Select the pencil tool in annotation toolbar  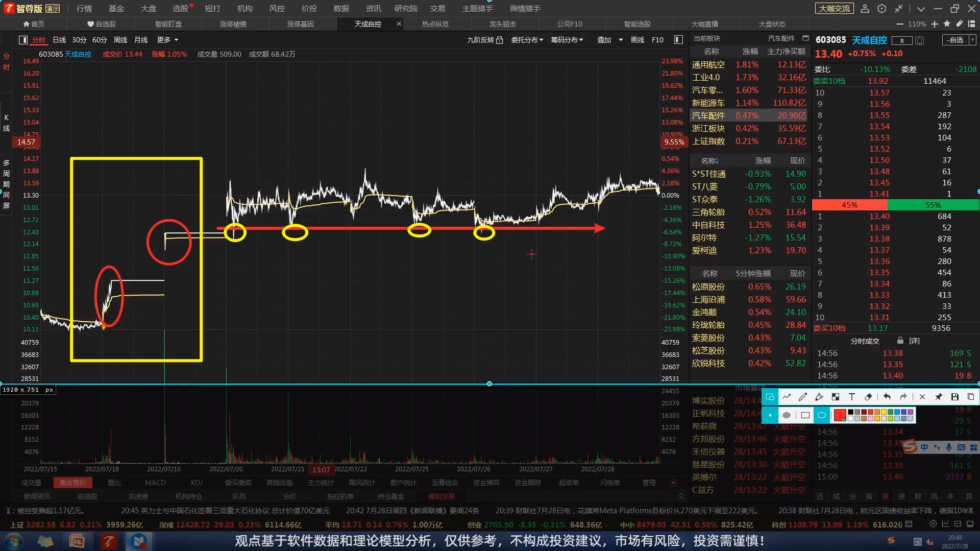[803, 397]
